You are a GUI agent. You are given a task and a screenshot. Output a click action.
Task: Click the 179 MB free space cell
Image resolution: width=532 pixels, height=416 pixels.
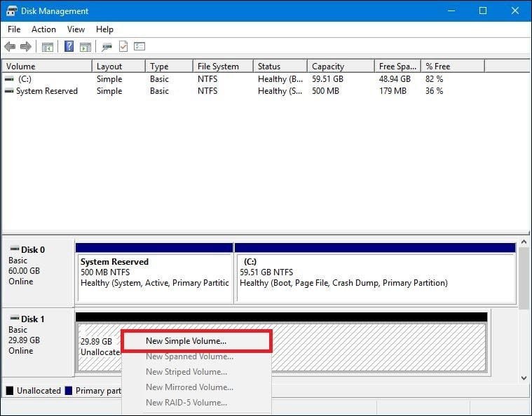tap(393, 91)
